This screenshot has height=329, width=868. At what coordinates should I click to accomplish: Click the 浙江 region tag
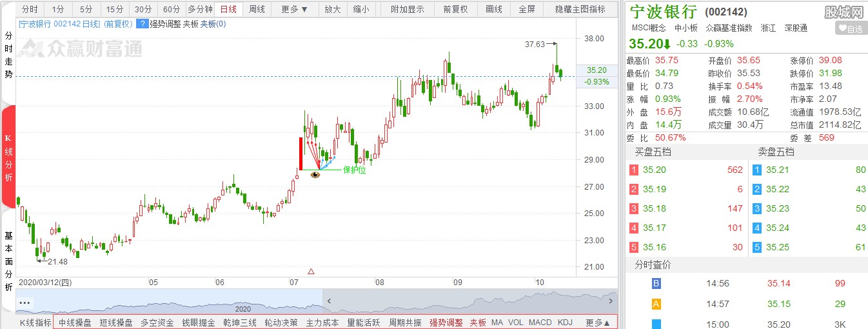pos(769,28)
